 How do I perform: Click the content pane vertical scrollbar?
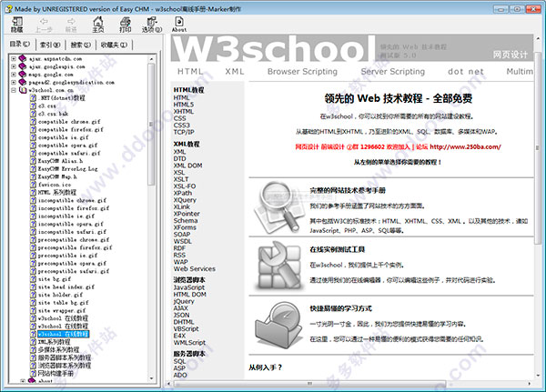pyautogui.click(x=537, y=148)
